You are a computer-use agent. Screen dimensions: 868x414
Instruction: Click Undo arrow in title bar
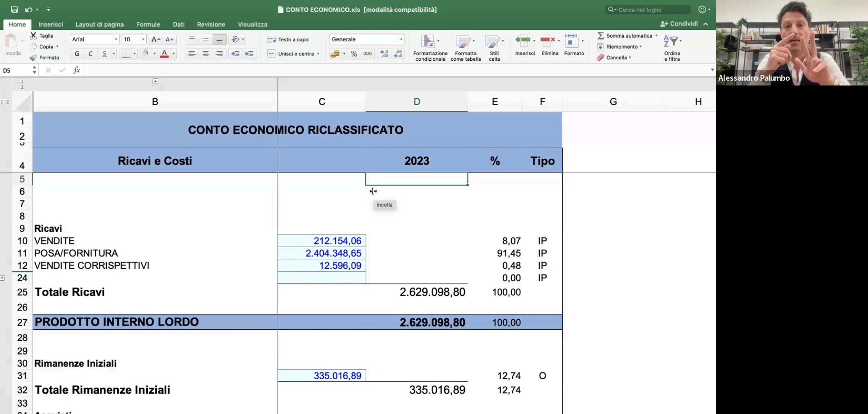point(29,10)
